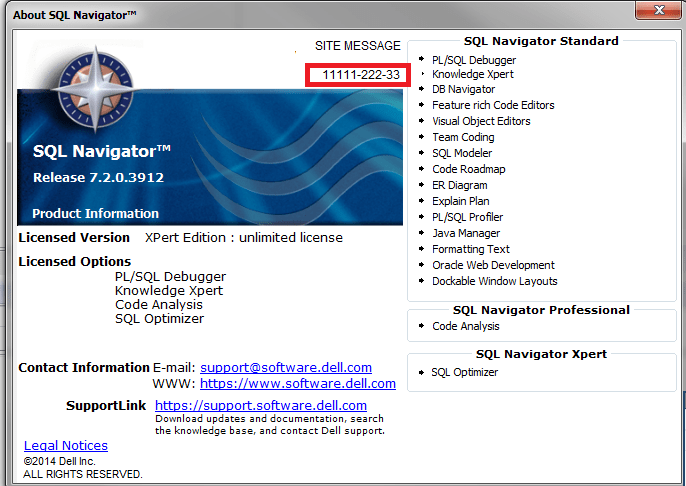Click Knowledge Xpert under Licensed Options
Viewport: 686px width, 486px height.
point(169,291)
